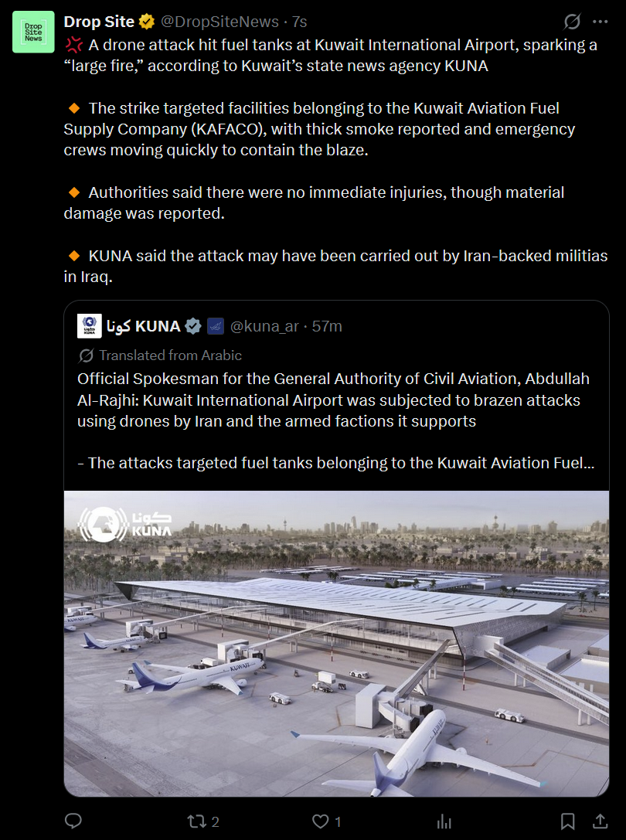626x840 pixels.
Task: Bookmark this post
Action: (567, 821)
